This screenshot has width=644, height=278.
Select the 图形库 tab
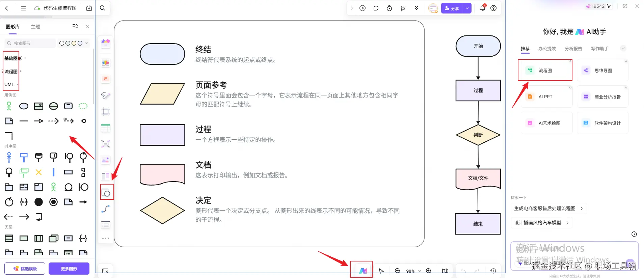(x=13, y=27)
